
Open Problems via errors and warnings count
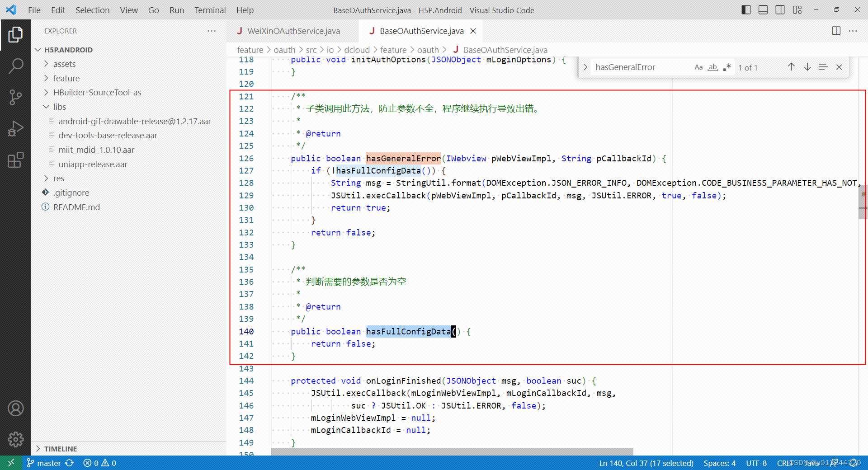pos(100,463)
